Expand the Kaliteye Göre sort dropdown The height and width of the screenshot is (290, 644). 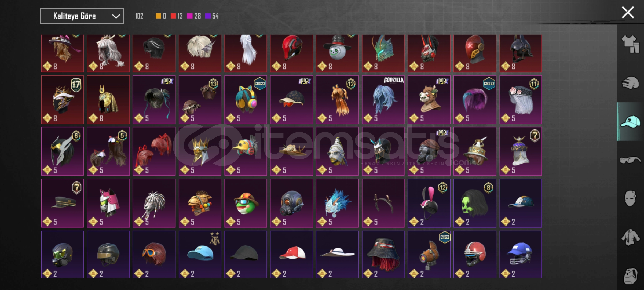click(82, 16)
